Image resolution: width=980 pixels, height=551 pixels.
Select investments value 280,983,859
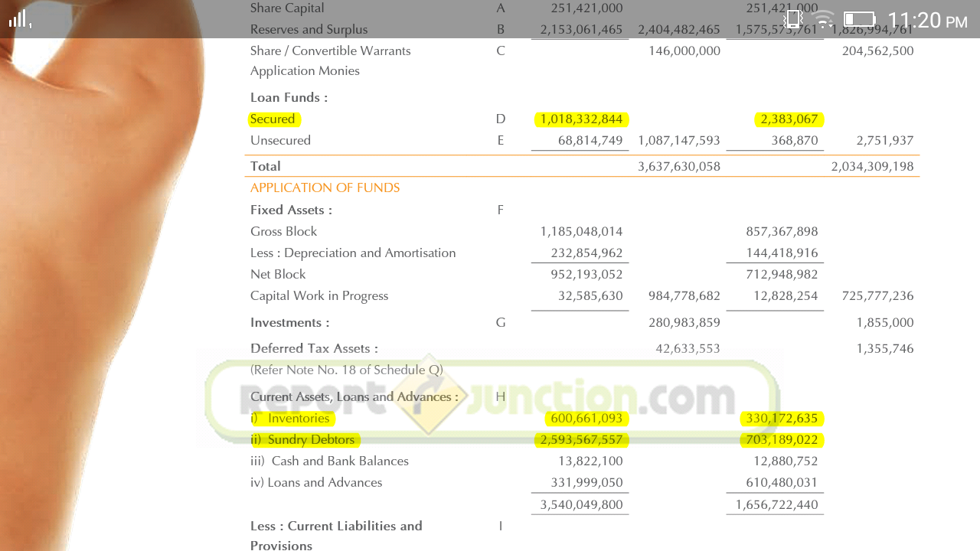[684, 323]
